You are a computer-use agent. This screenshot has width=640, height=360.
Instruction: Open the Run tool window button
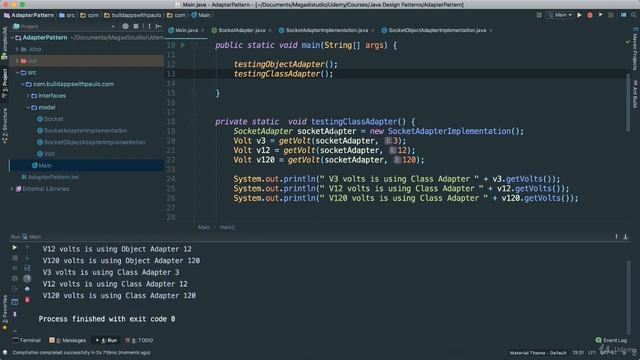[x=107, y=340]
